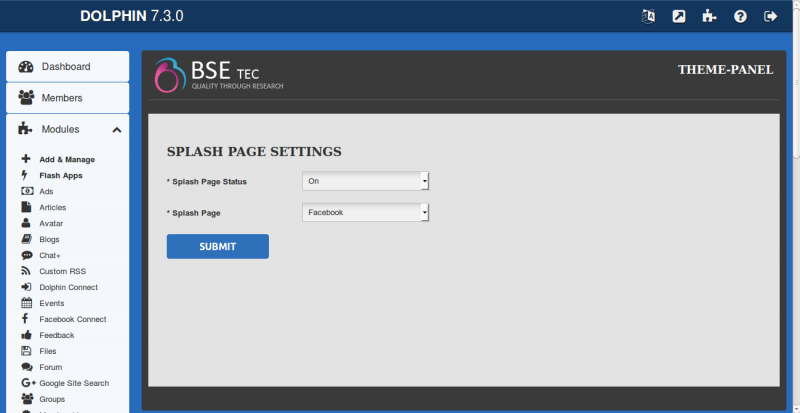Click the Events calendar icon
Viewport: 800px width, 413px height.
click(26, 303)
